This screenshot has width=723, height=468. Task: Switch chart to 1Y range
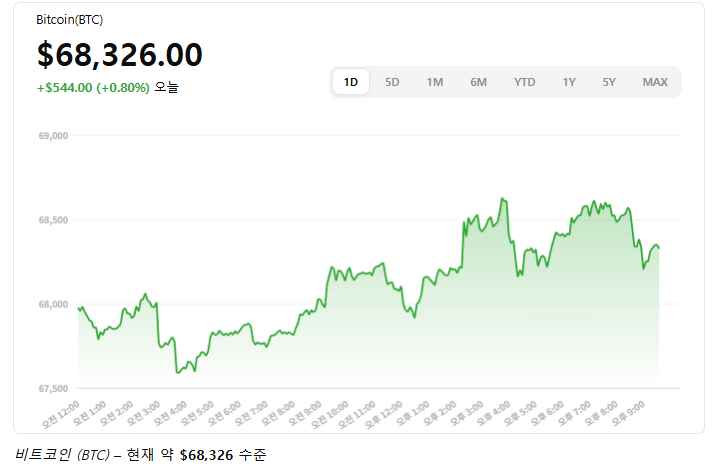pos(569,82)
